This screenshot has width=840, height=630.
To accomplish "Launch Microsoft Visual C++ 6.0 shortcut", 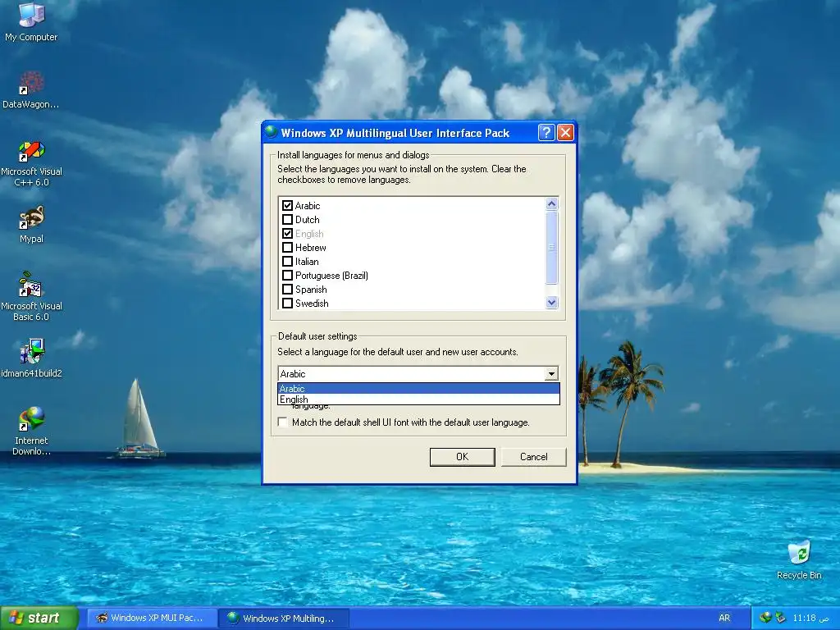I will 31,163.
